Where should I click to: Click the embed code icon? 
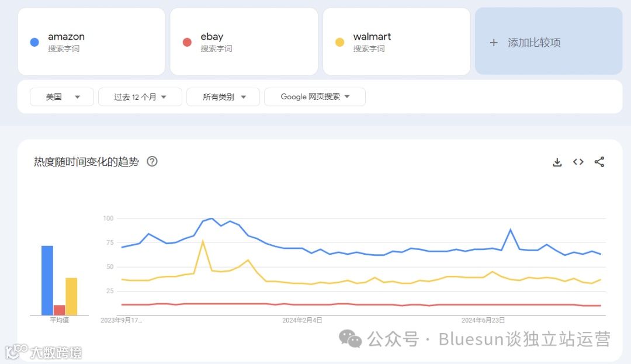coord(578,162)
